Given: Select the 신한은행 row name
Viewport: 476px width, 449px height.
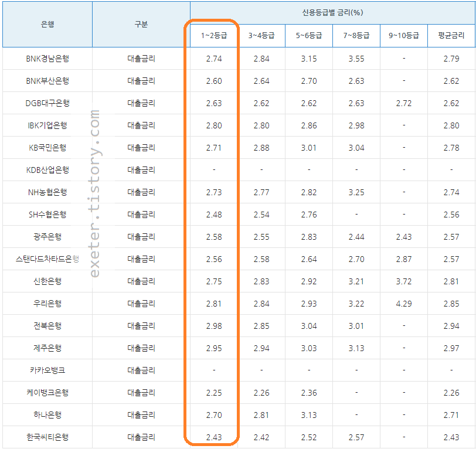Looking at the screenshot, I should click(47, 281).
